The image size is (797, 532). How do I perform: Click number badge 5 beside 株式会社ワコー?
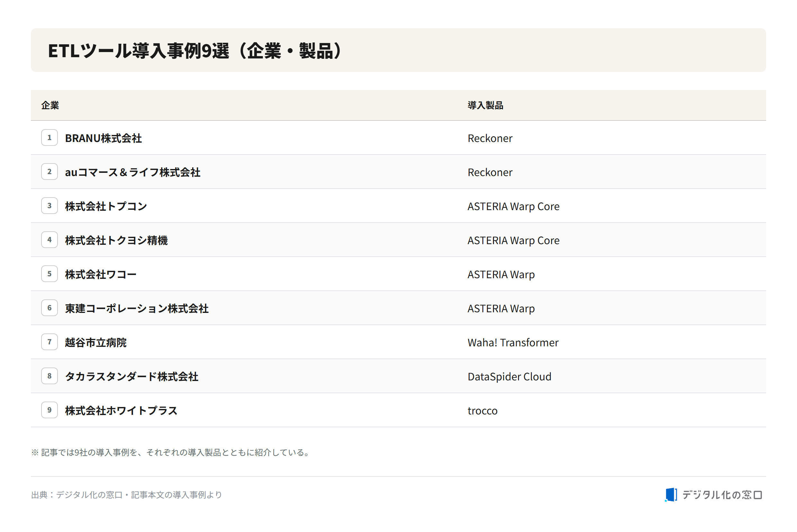49,274
